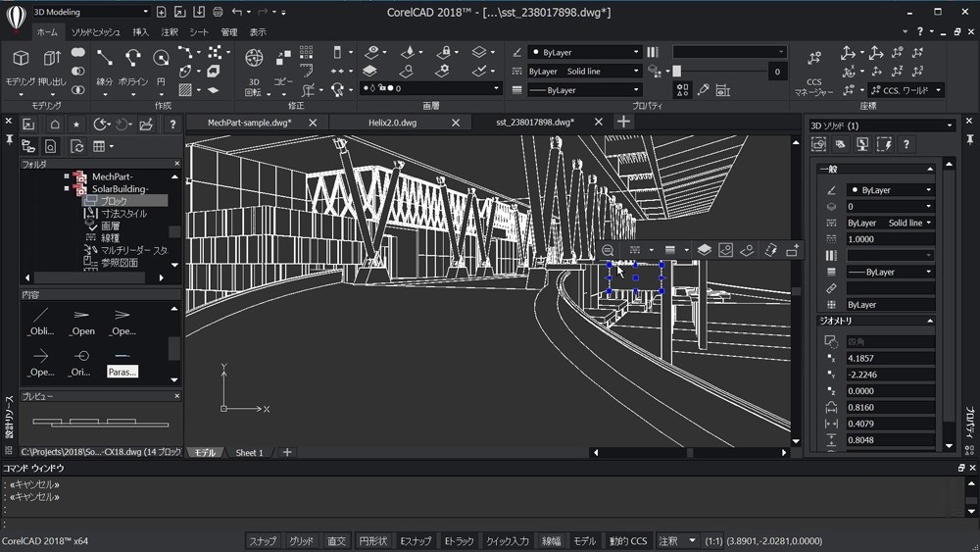Select the Copy (コピー) tool
The width and height of the screenshot is (980, 552).
(x=283, y=58)
